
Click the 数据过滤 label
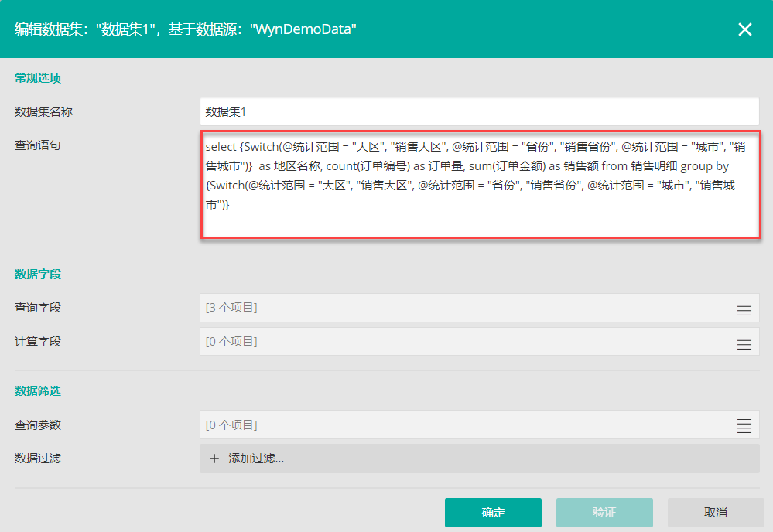tap(37, 458)
